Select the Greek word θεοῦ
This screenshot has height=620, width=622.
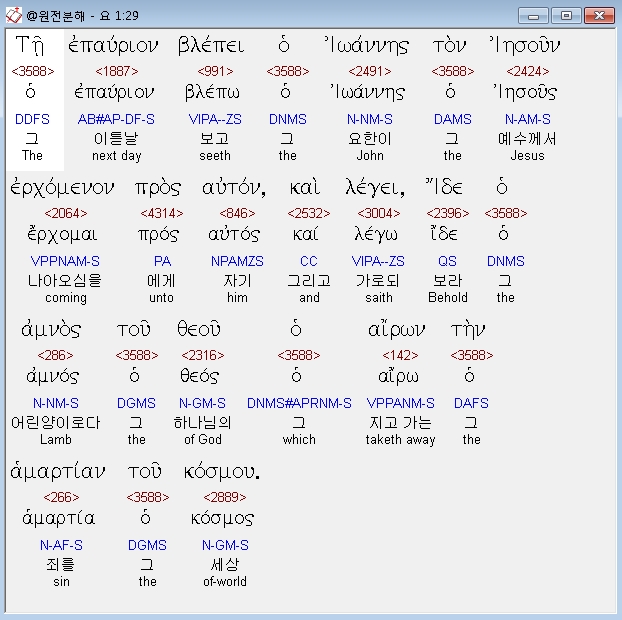click(x=199, y=329)
